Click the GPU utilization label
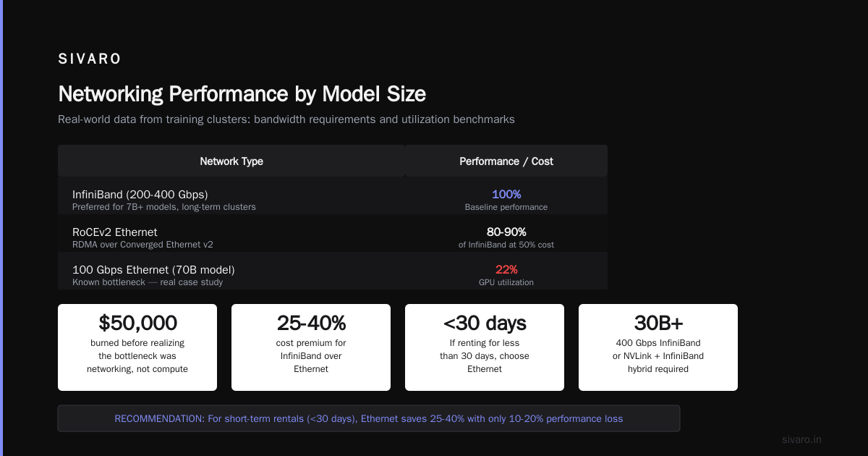Image resolution: width=868 pixels, height=456 pixels. tap(506, 282)
